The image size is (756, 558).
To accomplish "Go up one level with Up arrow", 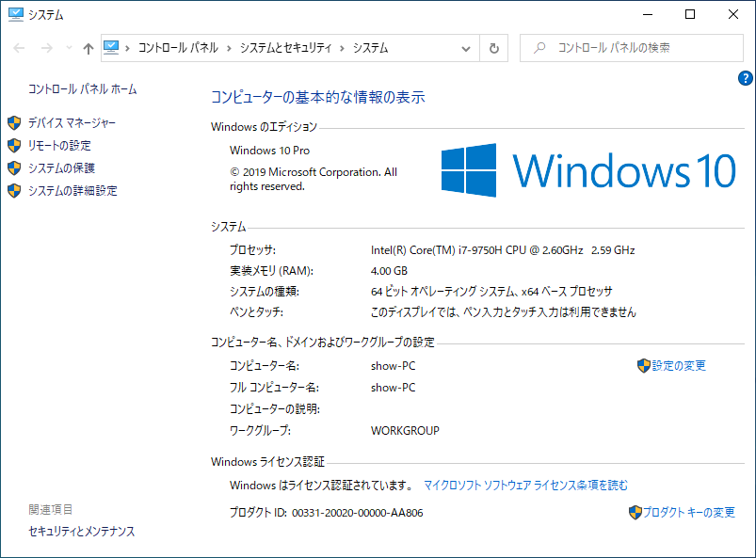I will pos(88,48).
